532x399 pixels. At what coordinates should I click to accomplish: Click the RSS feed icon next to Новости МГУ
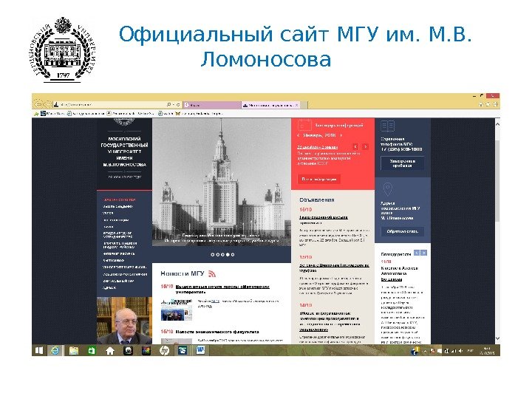click(x=212, y=273)
